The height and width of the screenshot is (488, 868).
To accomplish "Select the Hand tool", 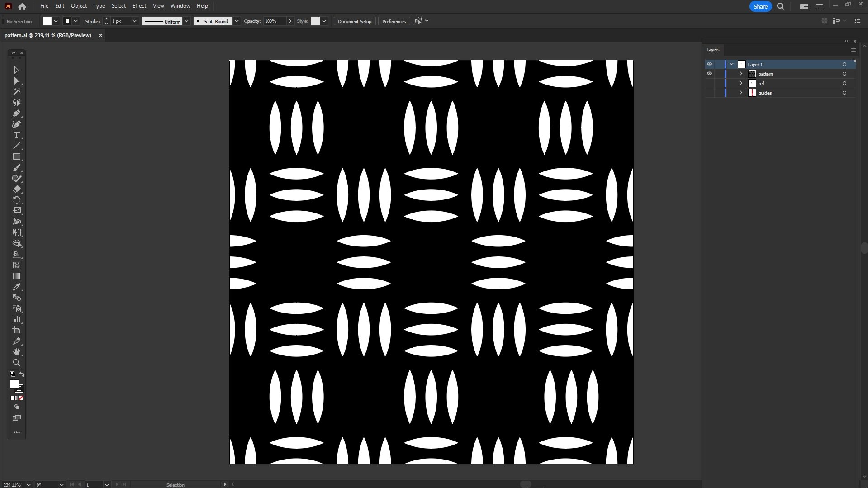I will click(17, 352).
